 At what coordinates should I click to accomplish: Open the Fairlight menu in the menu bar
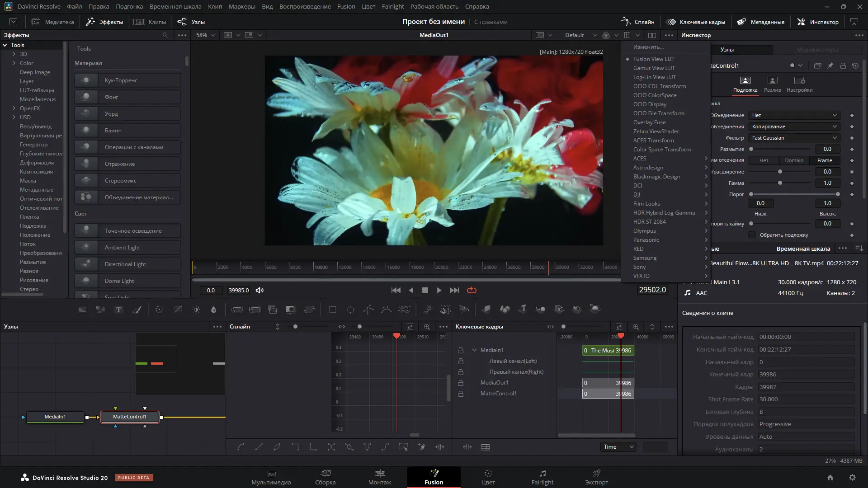pos(392,6)
